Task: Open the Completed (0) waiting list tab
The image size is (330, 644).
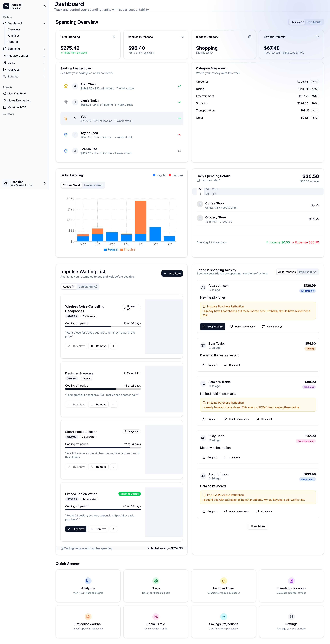Action: click(x=88, y=287)
